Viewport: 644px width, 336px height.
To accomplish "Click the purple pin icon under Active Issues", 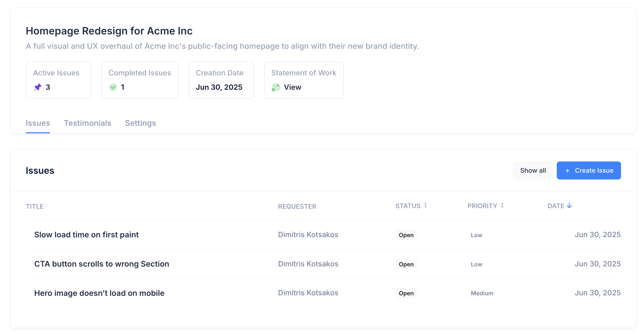I will pos(38,87).
